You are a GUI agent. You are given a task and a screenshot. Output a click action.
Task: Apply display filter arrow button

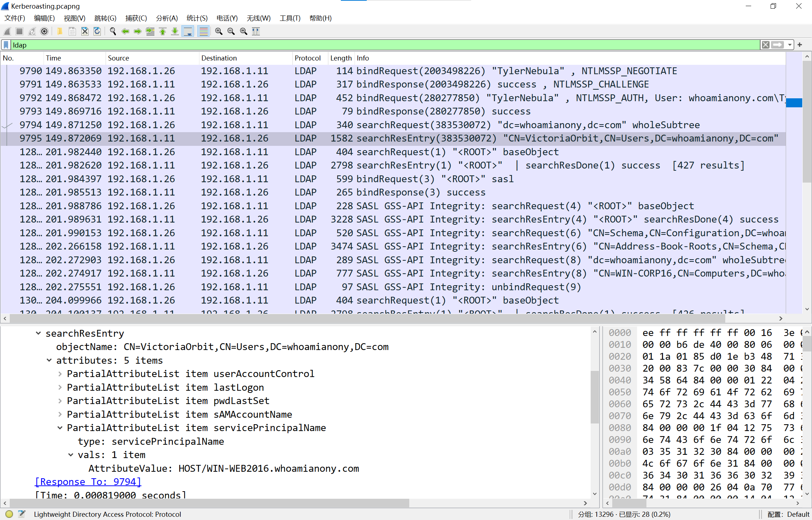click(777, 45)
